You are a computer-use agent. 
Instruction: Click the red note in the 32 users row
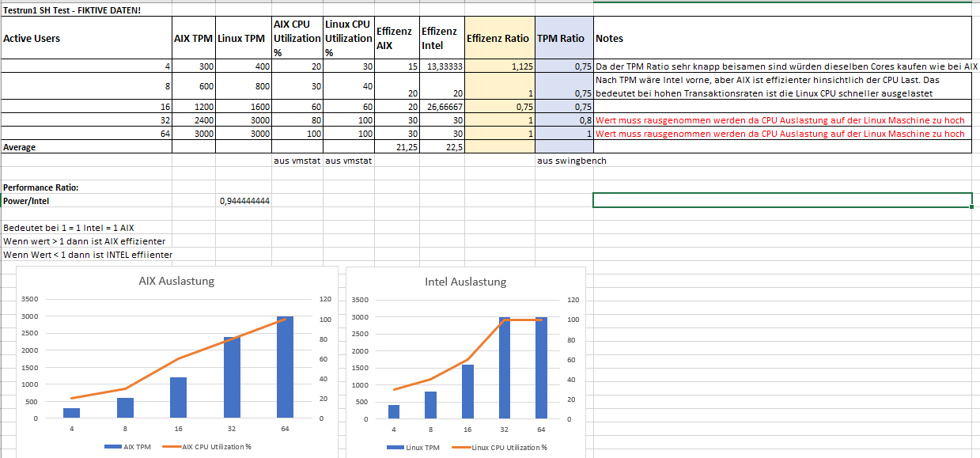[x=782, y=120]
